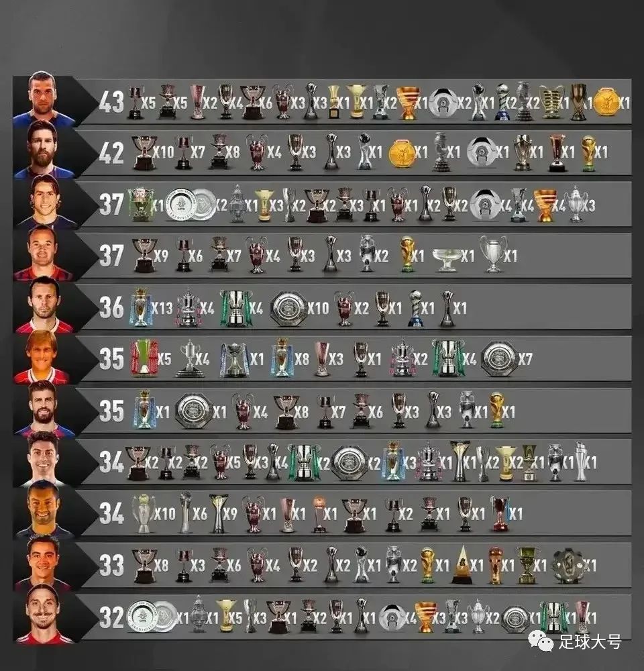Click the golden pyramid trophy in the 33 row

click(462, 565)
